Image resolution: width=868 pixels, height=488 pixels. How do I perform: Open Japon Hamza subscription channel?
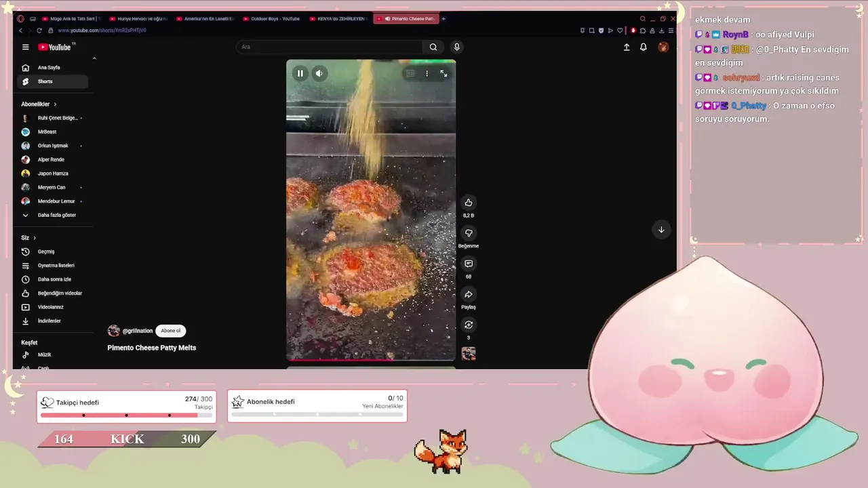click(x=53, y=174)
